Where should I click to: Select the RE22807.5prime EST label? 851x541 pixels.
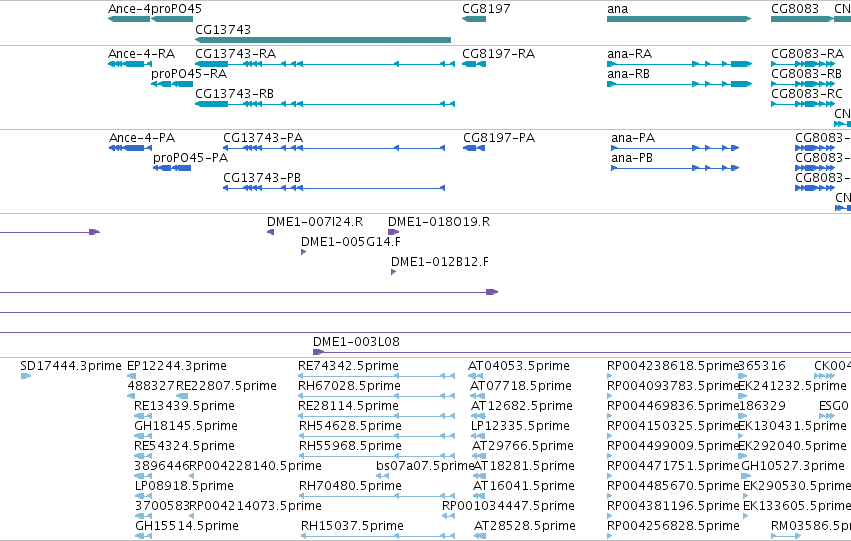pyautogui.click(x=226, y=386)
